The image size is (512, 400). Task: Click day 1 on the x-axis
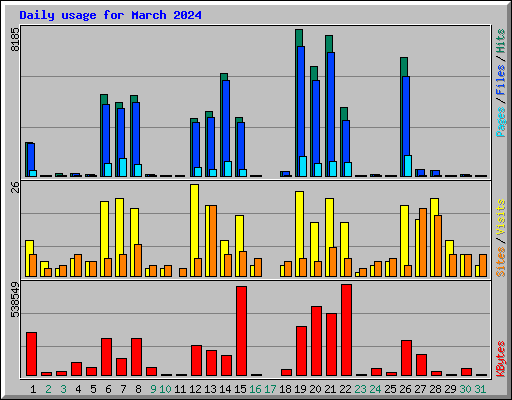tap(33, 389)
